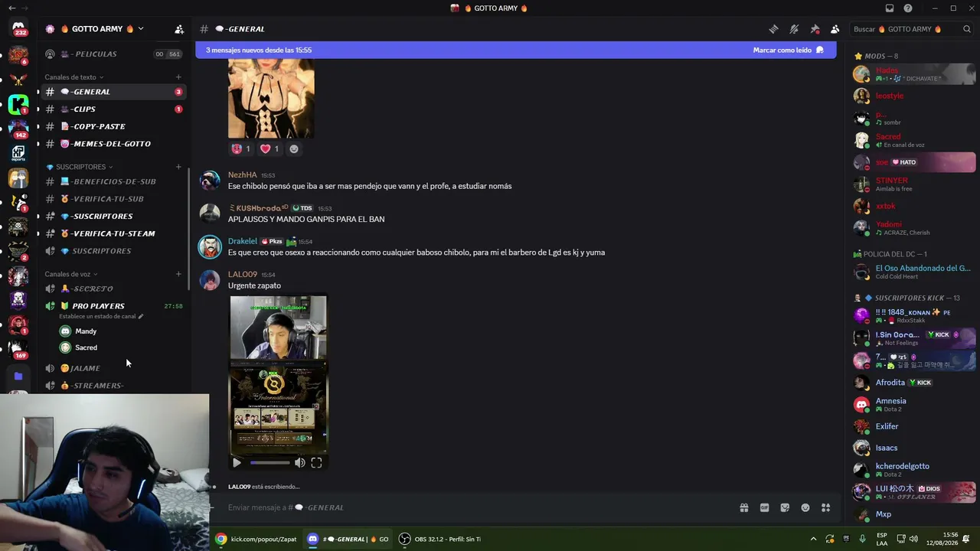
Task: Open the server folder icon in sidebar
Action: pyautogui.click(x=18, y=377)
